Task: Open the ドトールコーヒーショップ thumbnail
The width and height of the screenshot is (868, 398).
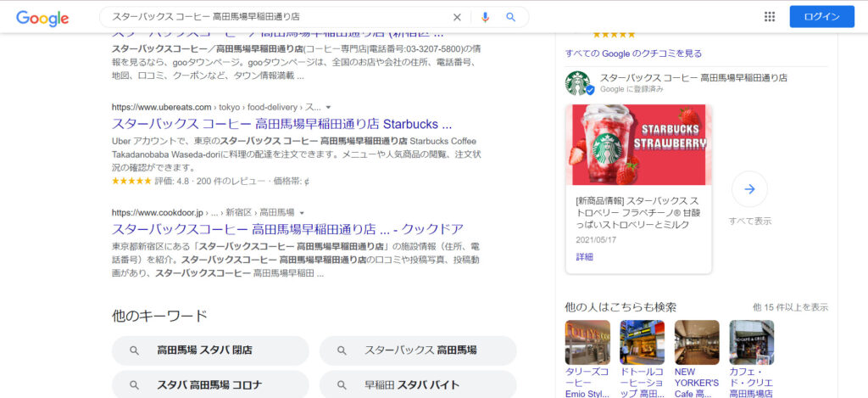Action: 643,342
